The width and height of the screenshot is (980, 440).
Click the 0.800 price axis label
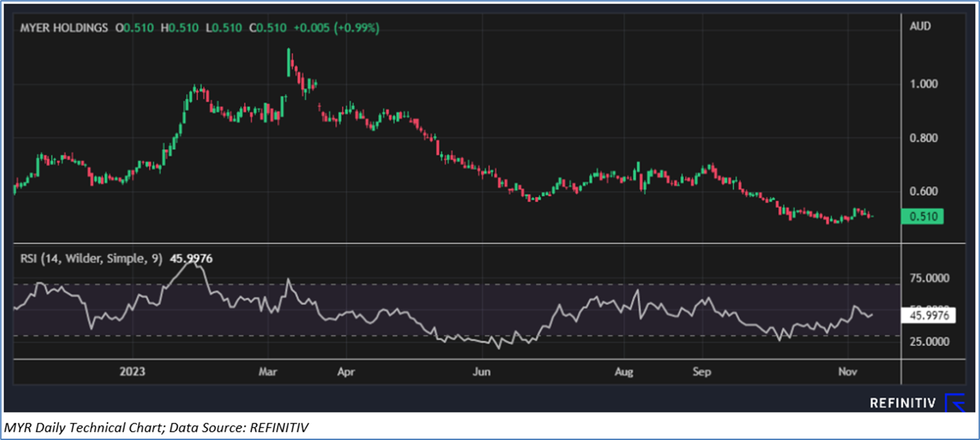[924, 138]
